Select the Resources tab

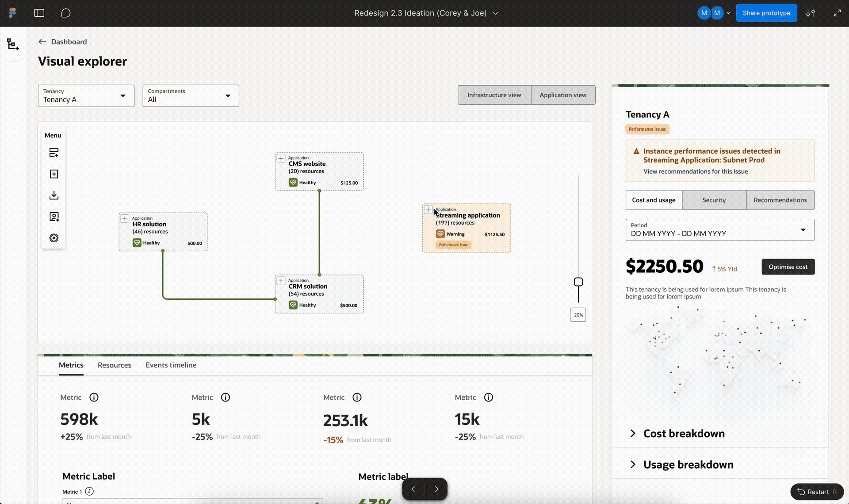pyautogui.click(x=115, y=365)
